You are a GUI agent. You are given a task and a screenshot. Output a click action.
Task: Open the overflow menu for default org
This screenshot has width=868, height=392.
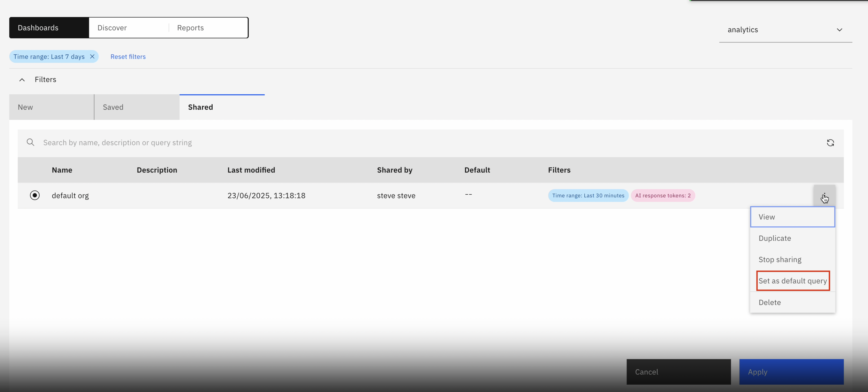tap(824, 195)
